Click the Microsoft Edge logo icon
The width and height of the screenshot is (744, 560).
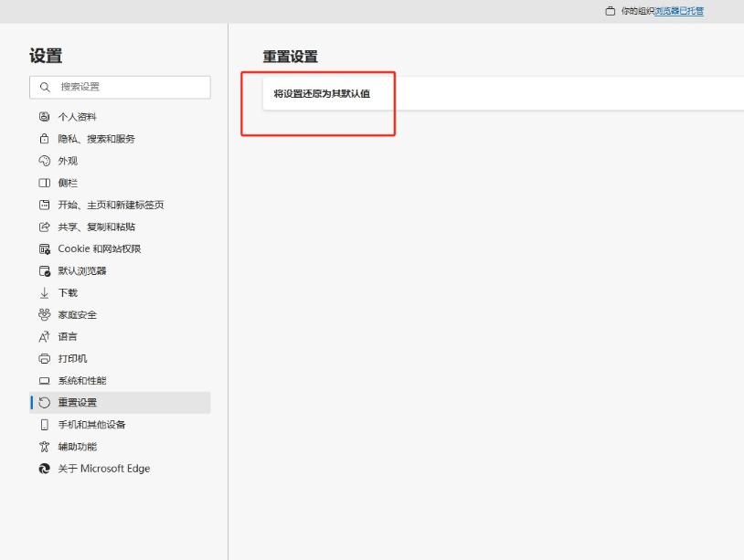(x=44, y=469)
